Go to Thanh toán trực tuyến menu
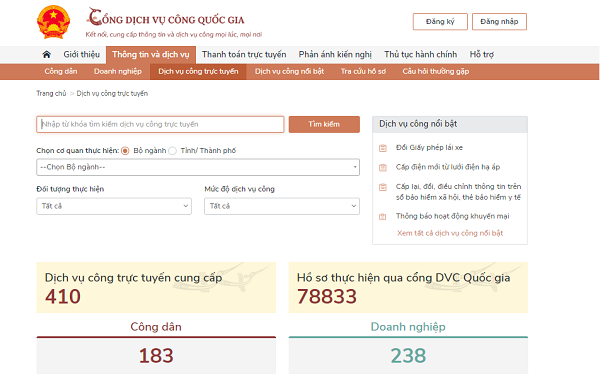600x386 pixels. (x=244, y=54)
